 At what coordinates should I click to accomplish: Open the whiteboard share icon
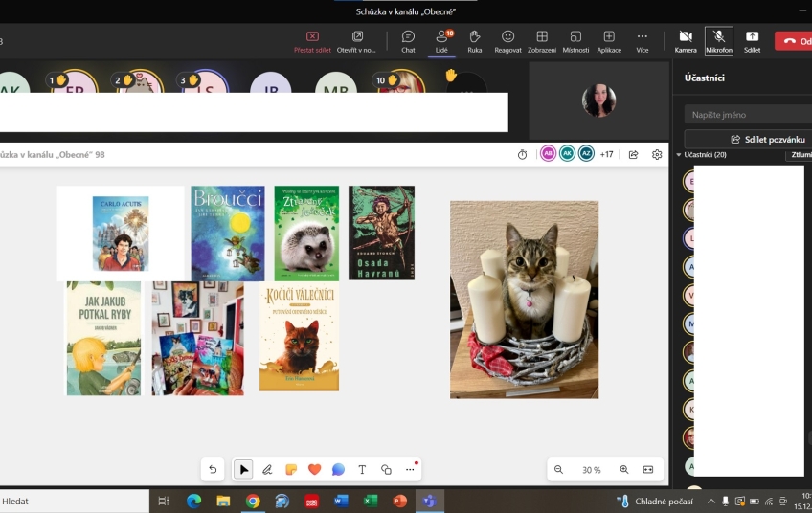(633, 155)
